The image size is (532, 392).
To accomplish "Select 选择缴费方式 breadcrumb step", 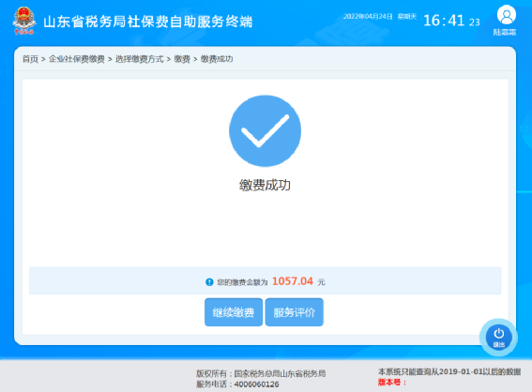I will pyautogui.click(x=140, y=59).
